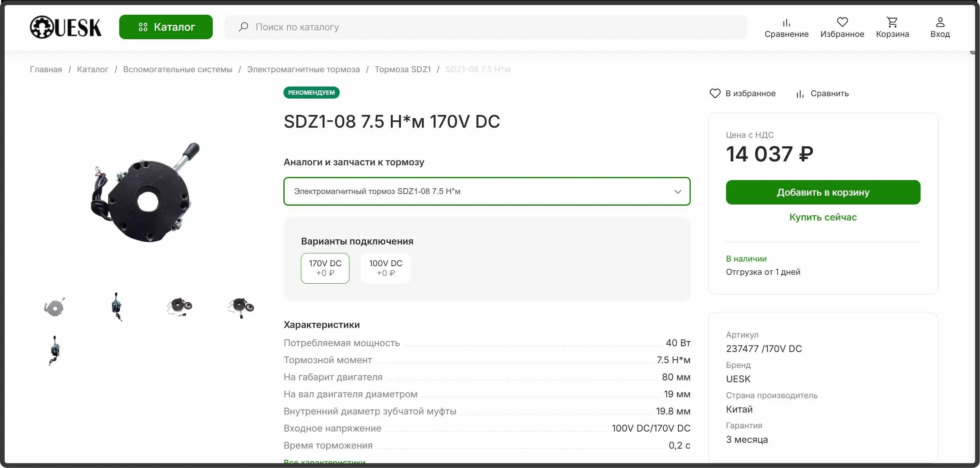Click Отгрузка от 1 дней text

pos(763,272)
